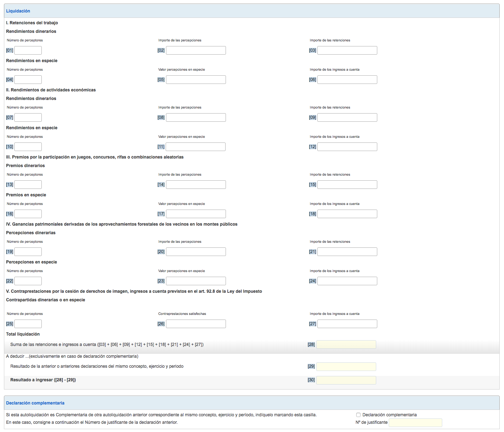Select field [09] retenciones de actividades económicas

[x=347, y=117]
